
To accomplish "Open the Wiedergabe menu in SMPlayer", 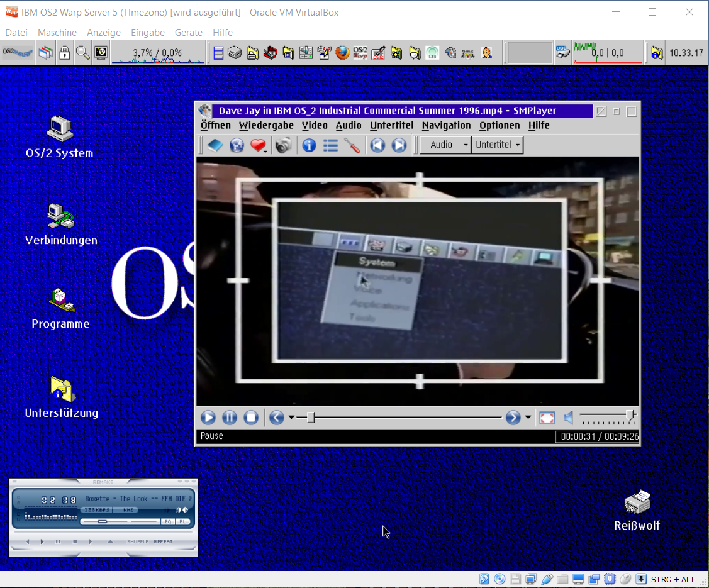I will [x=266, y=126].
